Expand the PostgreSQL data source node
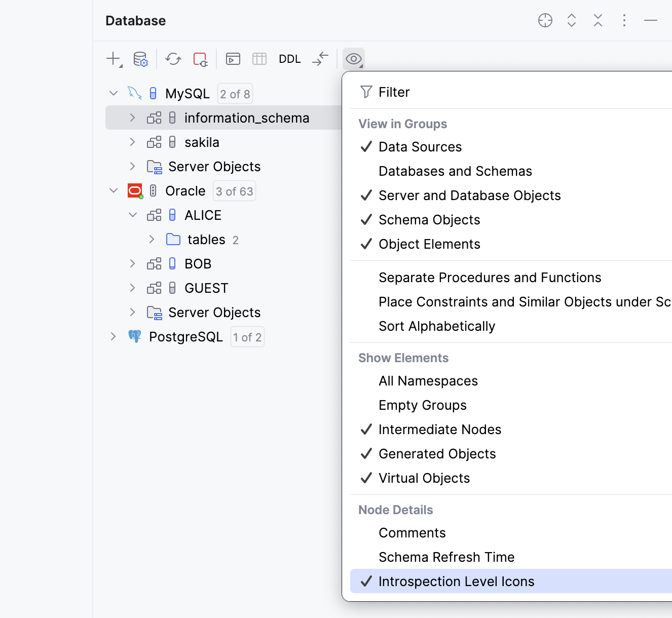Viewport: 672px width, 618px height. pyautogui.click(x=114, y=337)
